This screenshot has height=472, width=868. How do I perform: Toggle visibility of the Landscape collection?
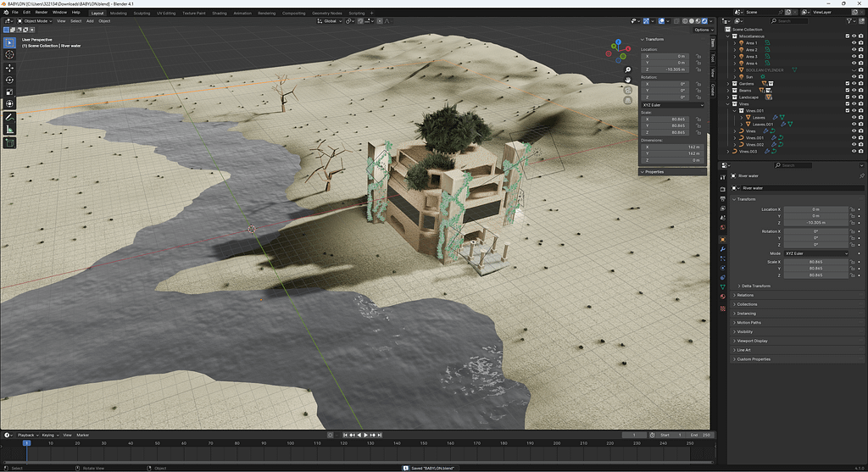(x=853, y=97)
